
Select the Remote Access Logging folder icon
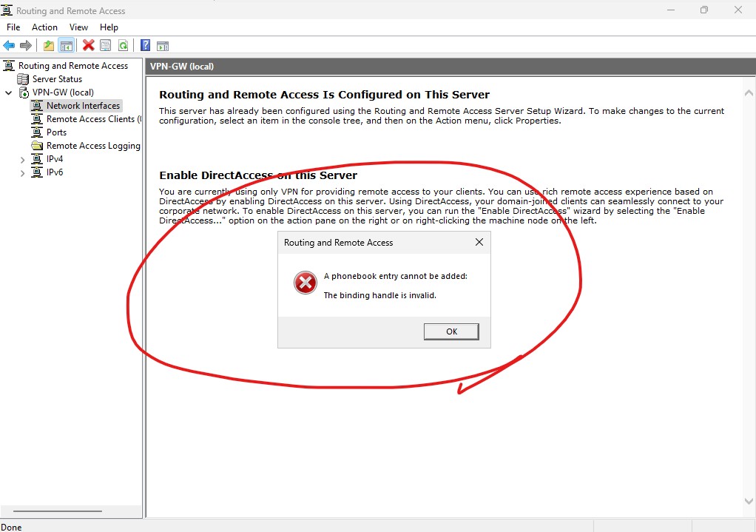pos(37,146)
